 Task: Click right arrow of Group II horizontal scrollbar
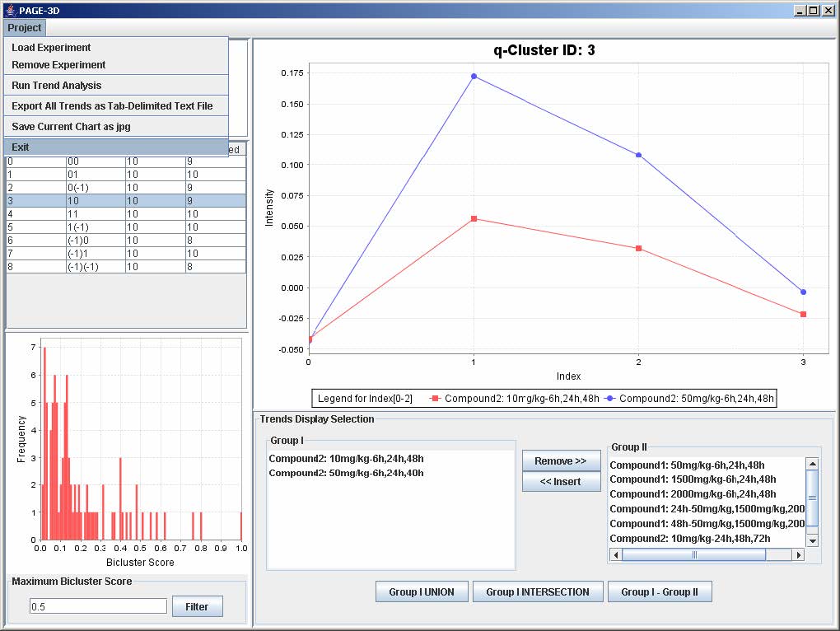click(x=797, y=555)
